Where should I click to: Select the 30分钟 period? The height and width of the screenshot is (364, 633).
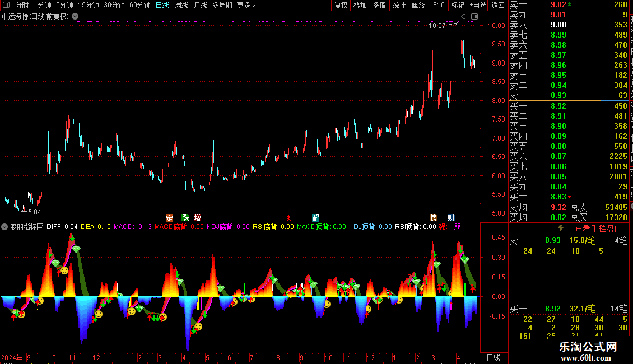[114, 5]
